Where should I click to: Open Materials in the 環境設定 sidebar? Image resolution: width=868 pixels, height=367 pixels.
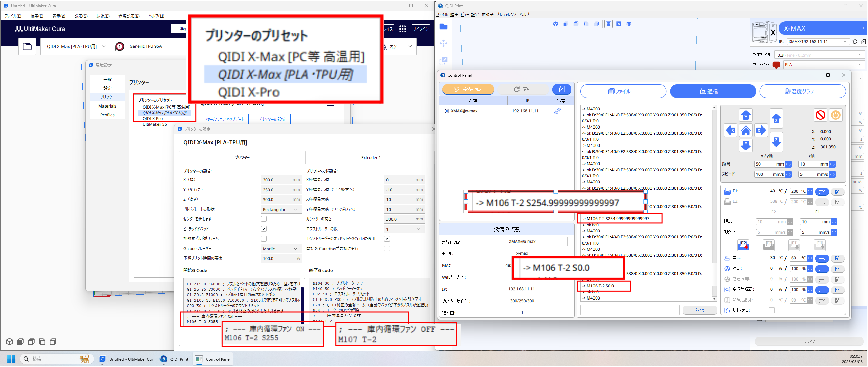point(107,106)
